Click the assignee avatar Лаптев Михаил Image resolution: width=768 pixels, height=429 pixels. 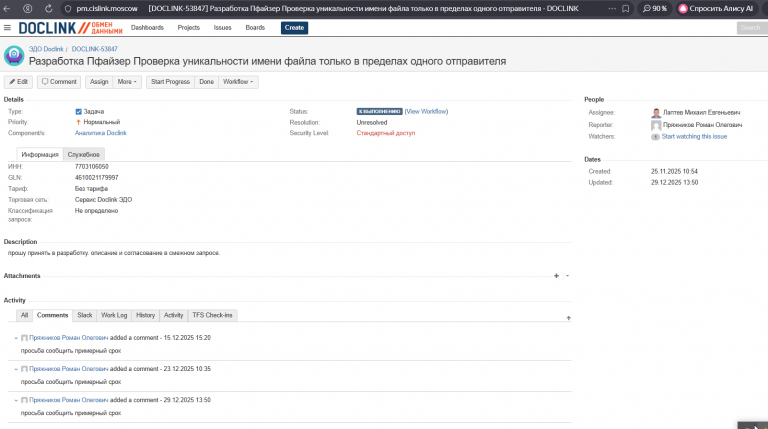tap(656, 113)
